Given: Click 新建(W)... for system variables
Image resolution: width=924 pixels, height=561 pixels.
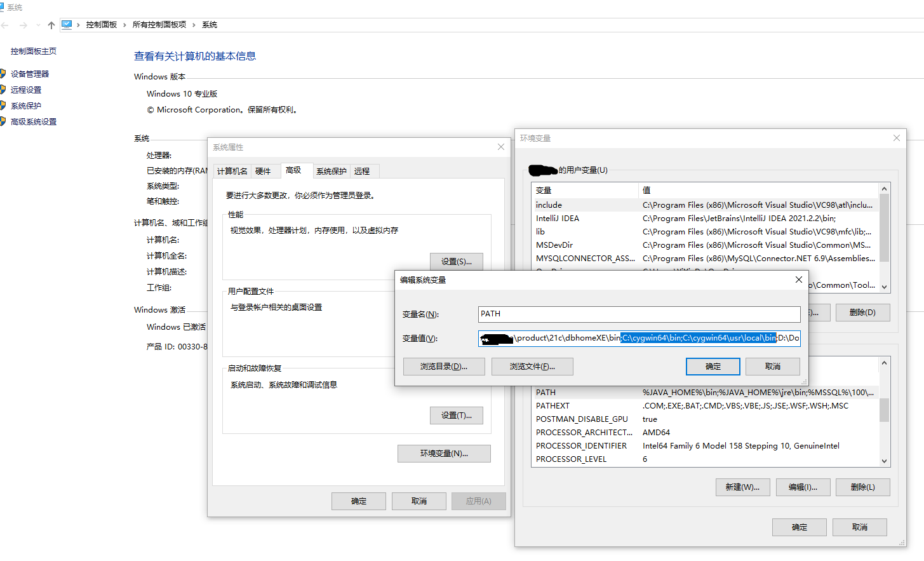Looking at the screenshot, I should (x=742, y=487).
